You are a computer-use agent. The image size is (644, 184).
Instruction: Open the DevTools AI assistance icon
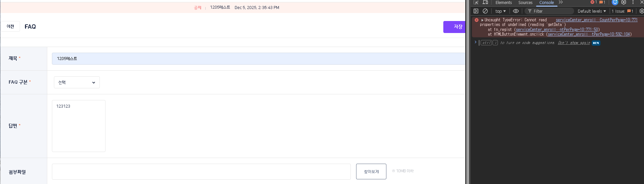(615, 2)
